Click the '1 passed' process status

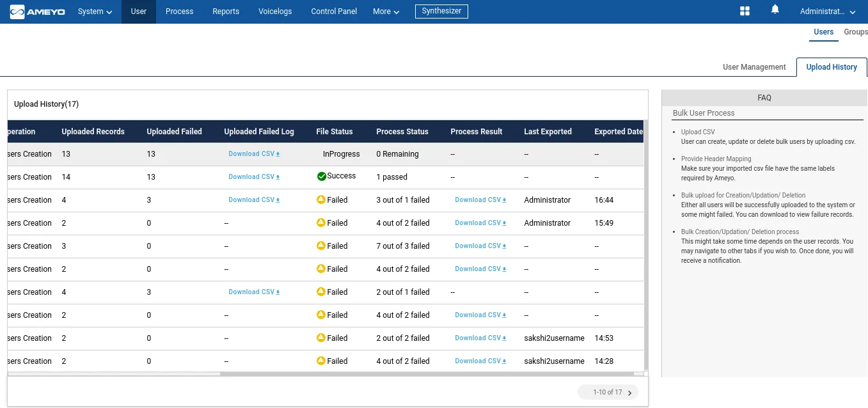point(392,177)
